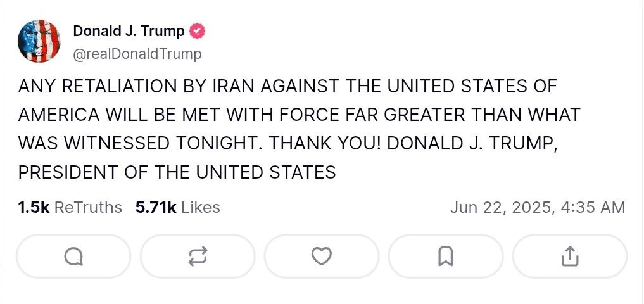Click the reply speech bubble icon
This screenshot has height=304, width=644.
73,256
